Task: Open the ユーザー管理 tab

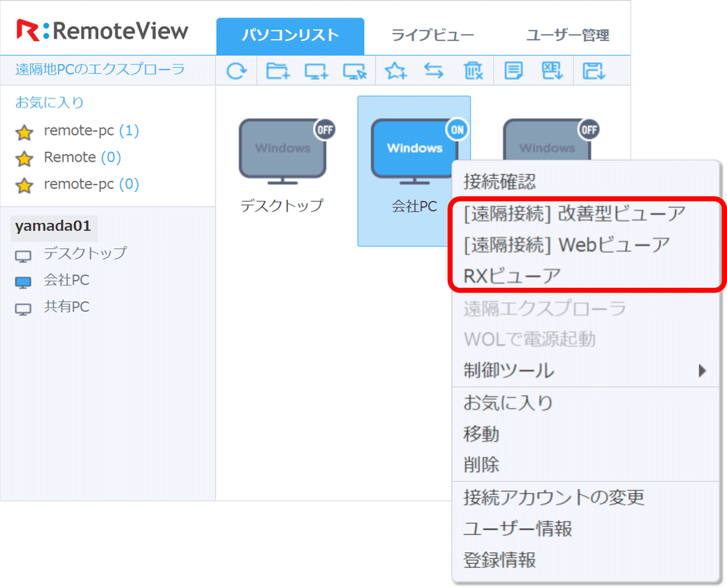Action: pyautogui.click(x=568, y=35)
